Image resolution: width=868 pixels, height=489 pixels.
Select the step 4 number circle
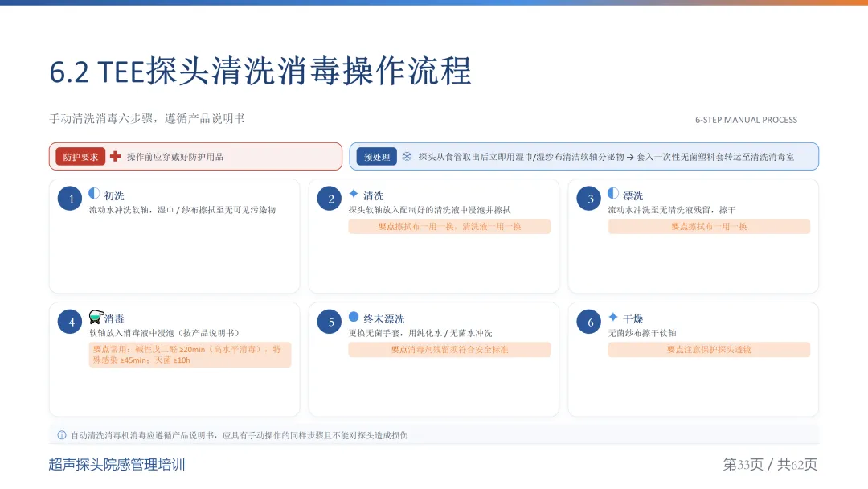(70, 323)
